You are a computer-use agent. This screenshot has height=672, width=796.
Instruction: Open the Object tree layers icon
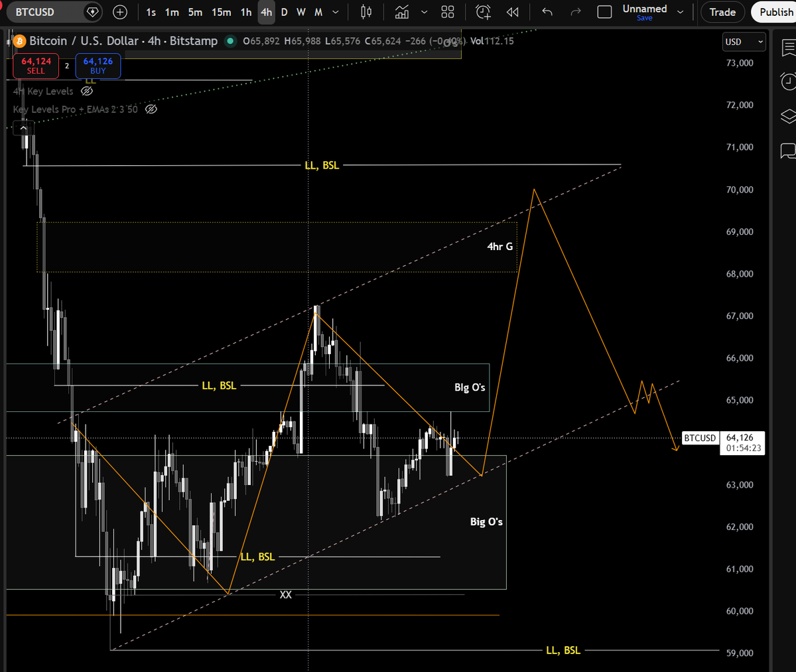click(788, 117)
